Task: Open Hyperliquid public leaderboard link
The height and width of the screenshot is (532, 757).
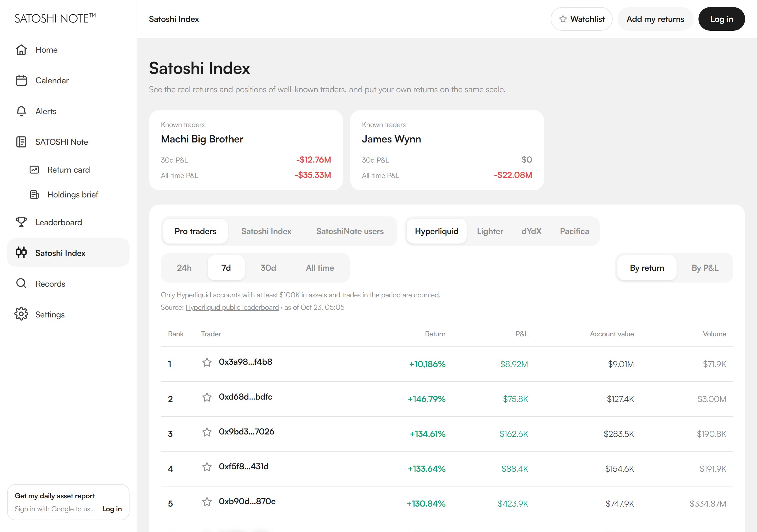Action: click(232, 307)
